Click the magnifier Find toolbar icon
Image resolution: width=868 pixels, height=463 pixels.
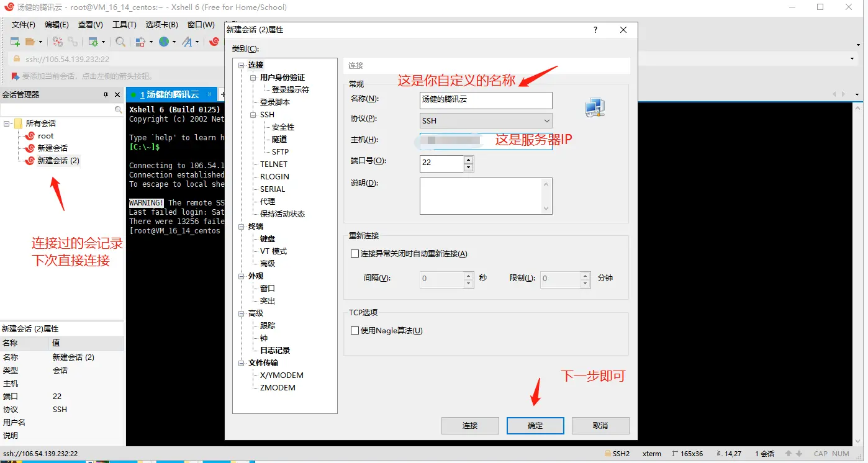click(120, 42)
